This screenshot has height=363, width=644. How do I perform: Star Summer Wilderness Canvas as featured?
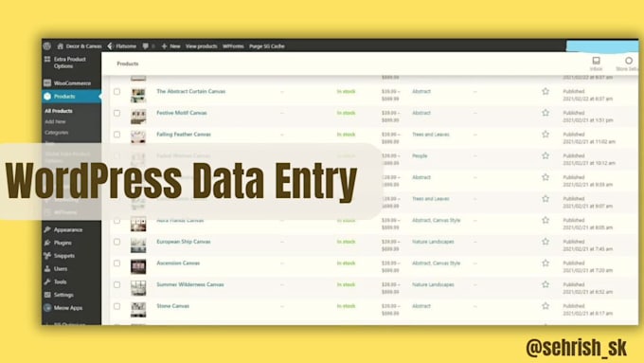point(546,284)
